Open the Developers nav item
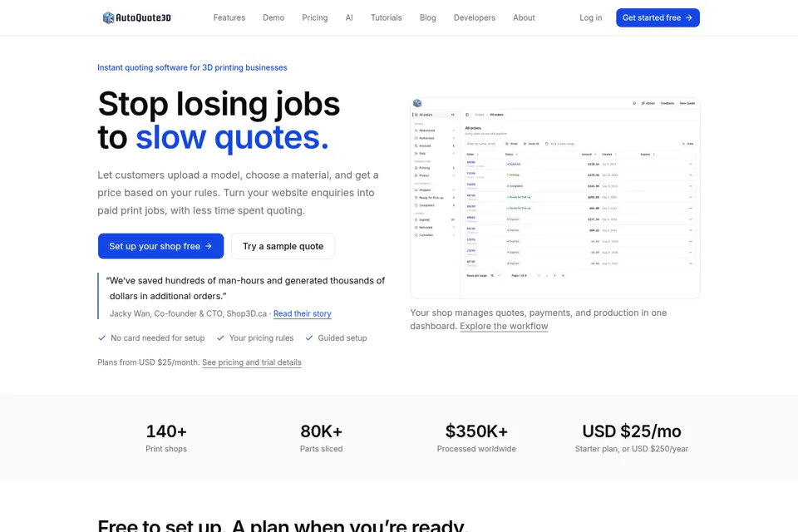The width and height of the screenshot is (798, 532). tap(475, 17)
